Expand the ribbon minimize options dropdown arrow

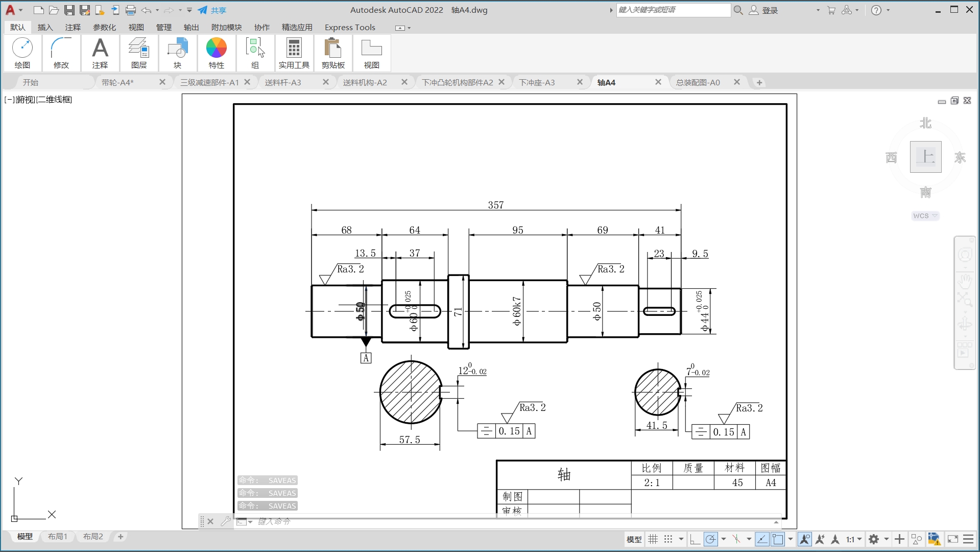tap(409, 28)
